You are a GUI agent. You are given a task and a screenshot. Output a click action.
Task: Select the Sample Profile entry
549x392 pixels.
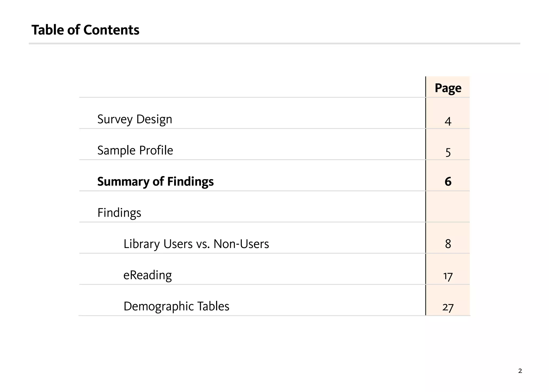pyautogui.click(x=135, y=150)
